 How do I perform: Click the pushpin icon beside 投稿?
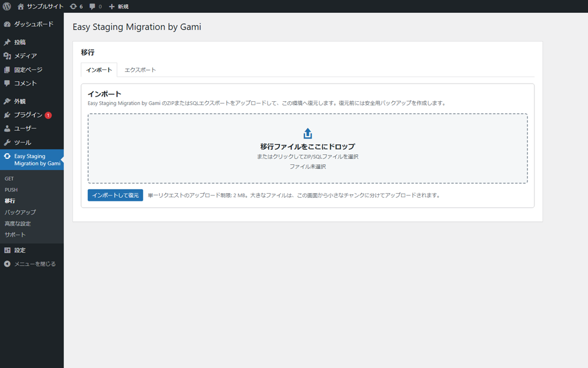(7, 42)
